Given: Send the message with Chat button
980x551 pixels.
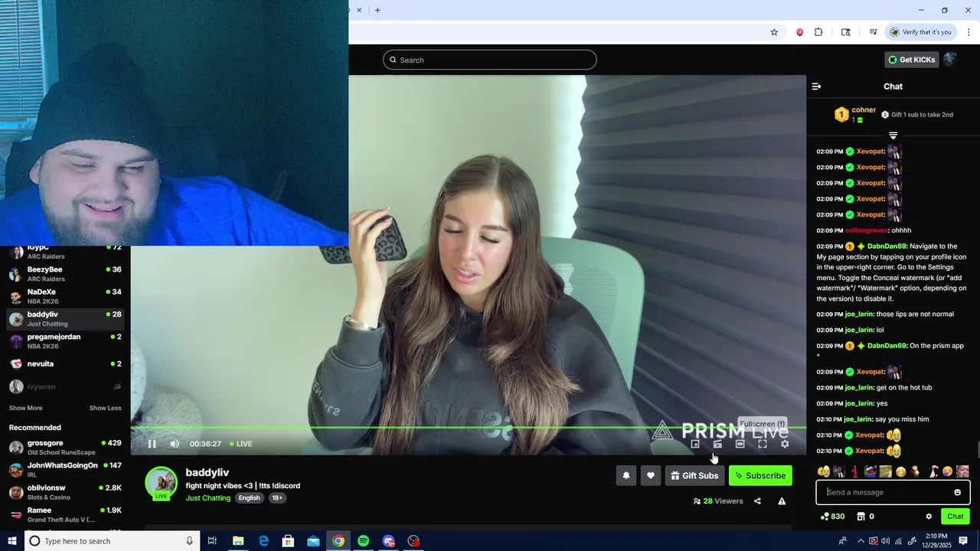Looking at the screenshot, I should point(955,517).
